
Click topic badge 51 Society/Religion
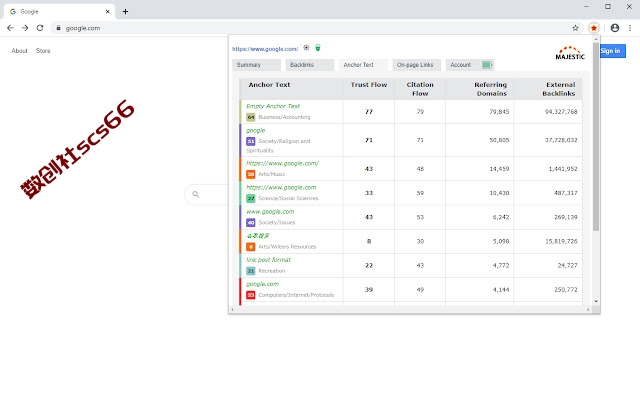point(251,141)
